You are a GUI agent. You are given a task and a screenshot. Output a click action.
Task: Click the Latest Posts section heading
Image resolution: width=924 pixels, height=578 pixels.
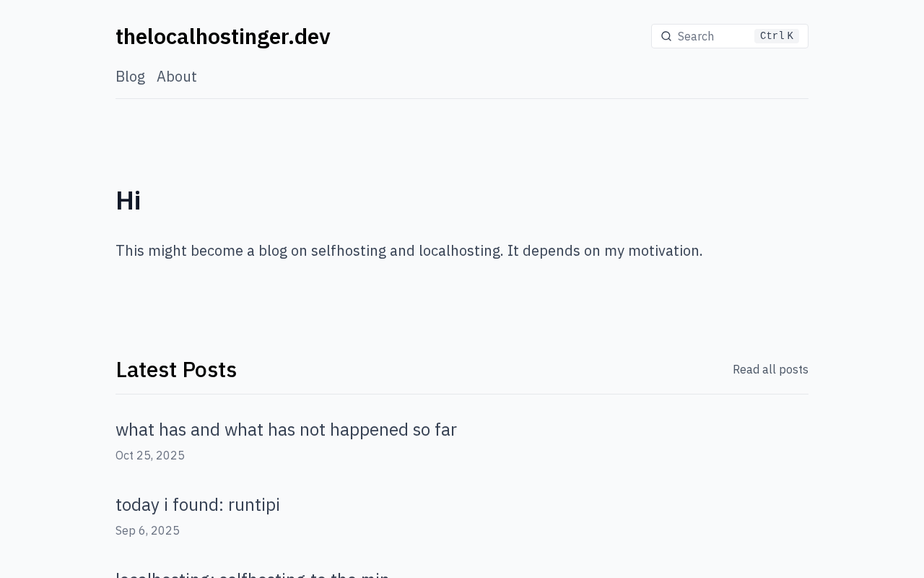tap(176, 369)
